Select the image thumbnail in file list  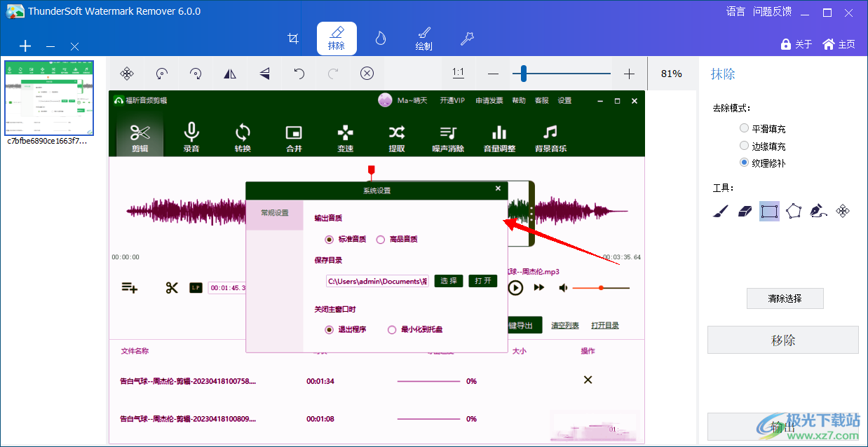(x=49, y=98)
